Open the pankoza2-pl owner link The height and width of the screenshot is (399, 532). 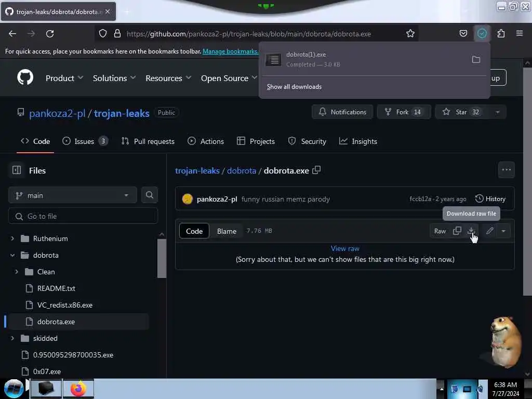[57, 113]
